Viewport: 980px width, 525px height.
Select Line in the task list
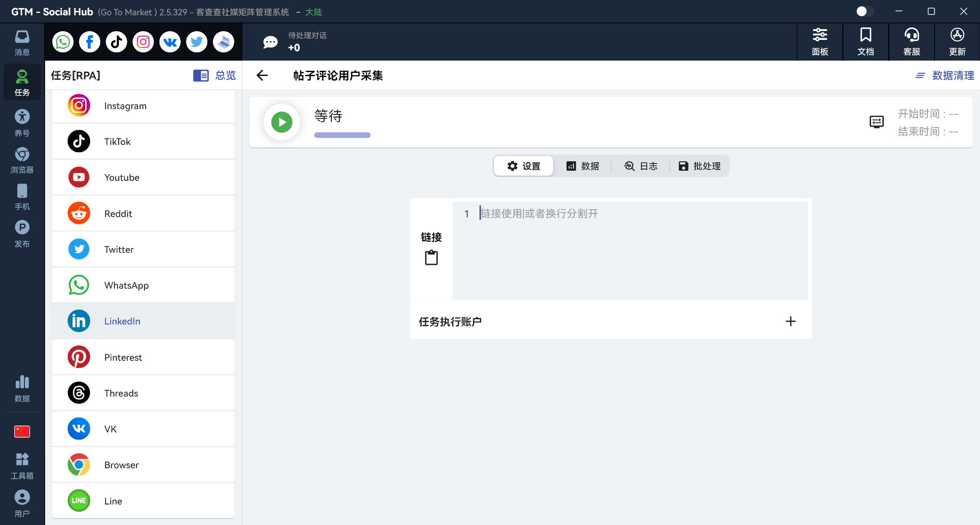(x=143, y=501)
